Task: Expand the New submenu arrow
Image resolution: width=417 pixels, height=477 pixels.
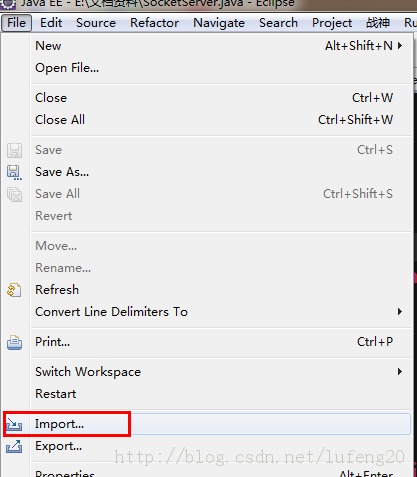Action: [x=400, y=46]
